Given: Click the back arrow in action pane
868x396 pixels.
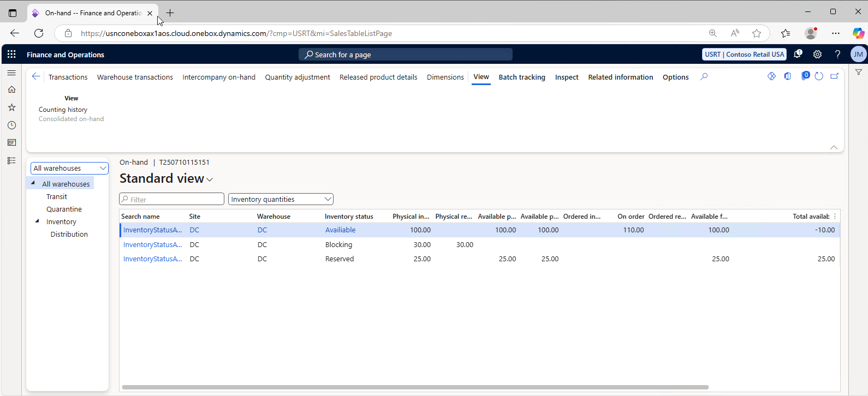Looking at the screenshot, I should 36,77.
